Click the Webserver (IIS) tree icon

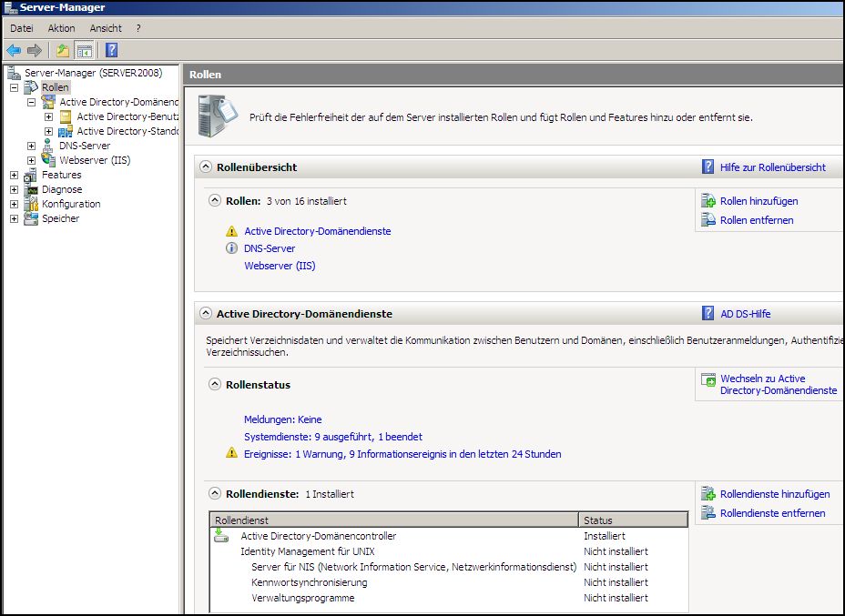48,160
